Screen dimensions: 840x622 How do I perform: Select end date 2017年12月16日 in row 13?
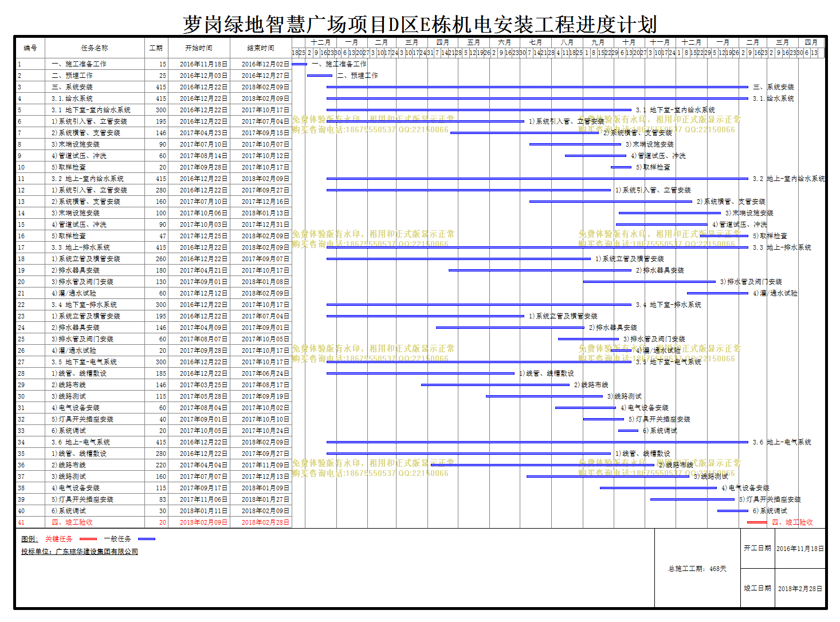(x=265, y=202)
